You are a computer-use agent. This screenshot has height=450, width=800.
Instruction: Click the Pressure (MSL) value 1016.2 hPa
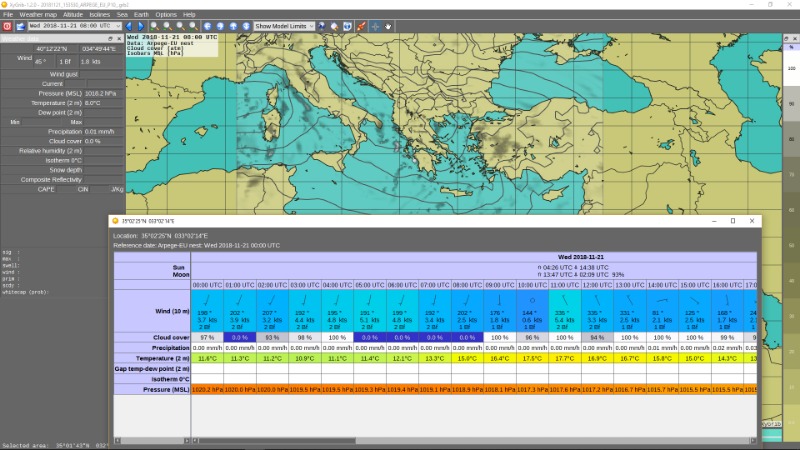tap(101, 93)
